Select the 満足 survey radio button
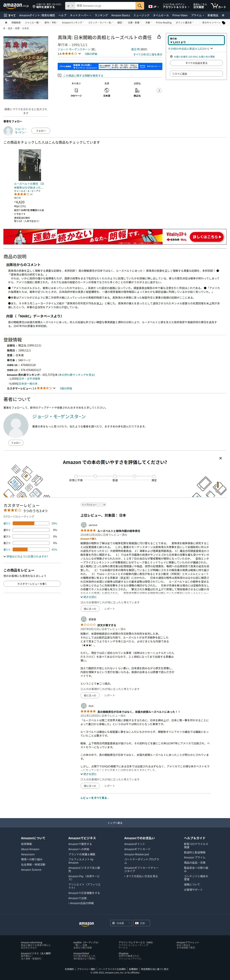 pos(154,476)
